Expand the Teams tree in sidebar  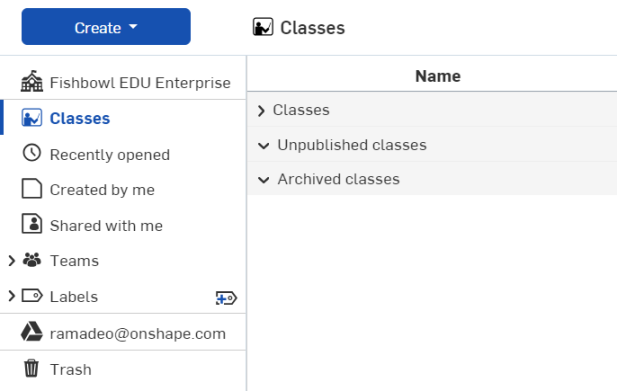tap(11, 260)
